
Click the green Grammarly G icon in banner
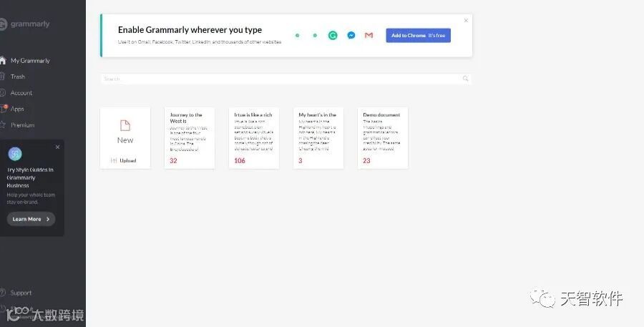[333, 35]
